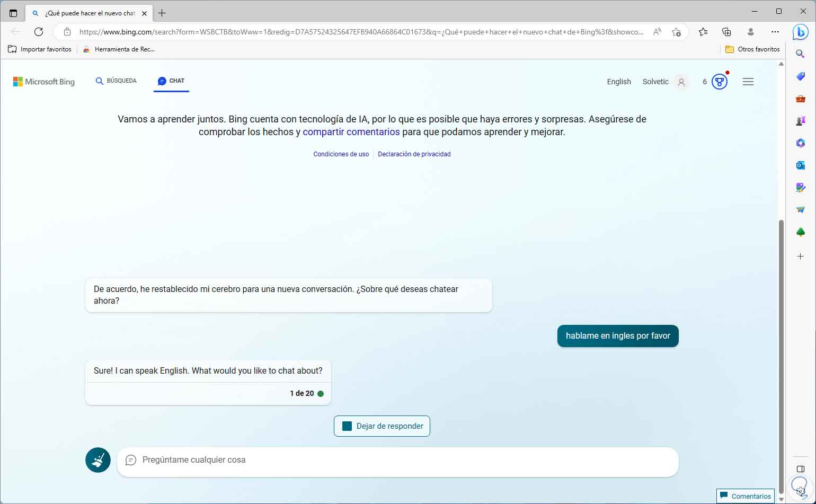
Task: Click the scrollbar down arrow
Action: [x=781, y=499]
